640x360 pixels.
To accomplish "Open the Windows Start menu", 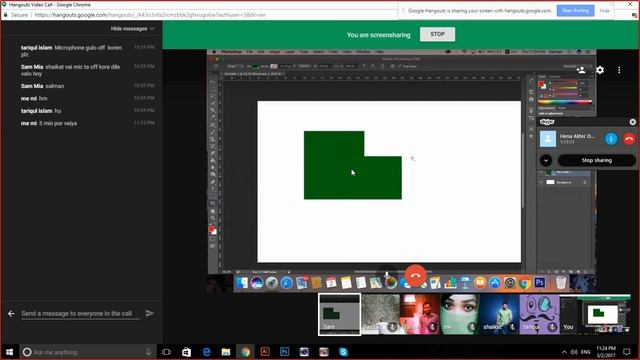I will pos(9,352).
